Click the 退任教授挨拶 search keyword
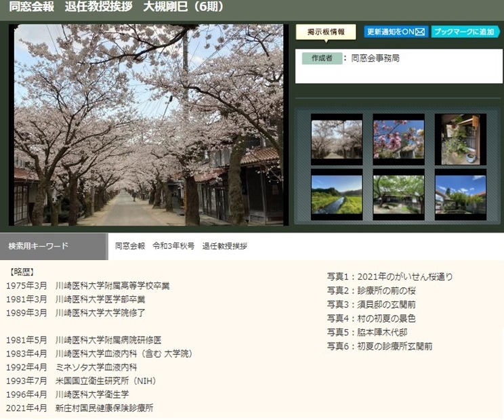 click(225, 246)
